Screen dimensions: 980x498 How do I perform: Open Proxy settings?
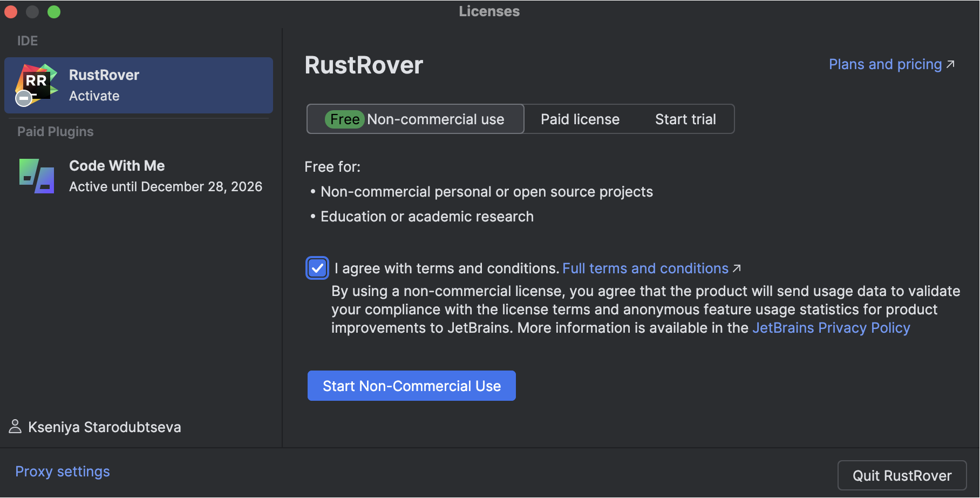(x=63, y=471)
